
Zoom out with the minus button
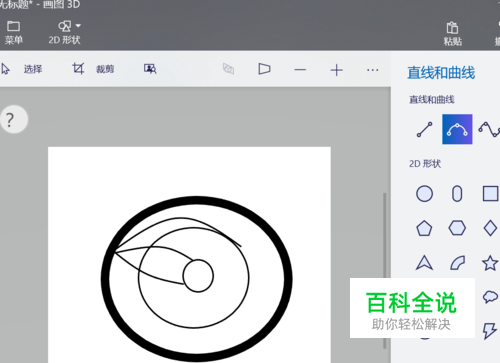pyautogui.click(x=300, y=70)
